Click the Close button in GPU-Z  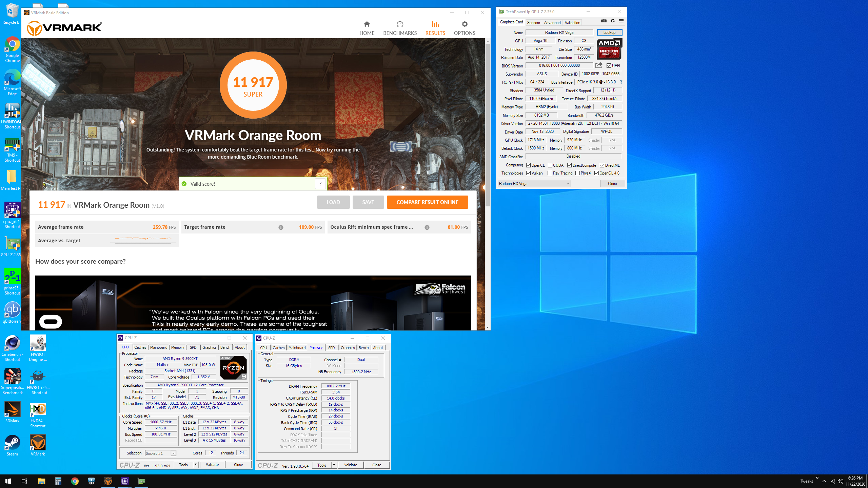pos(612,184)
